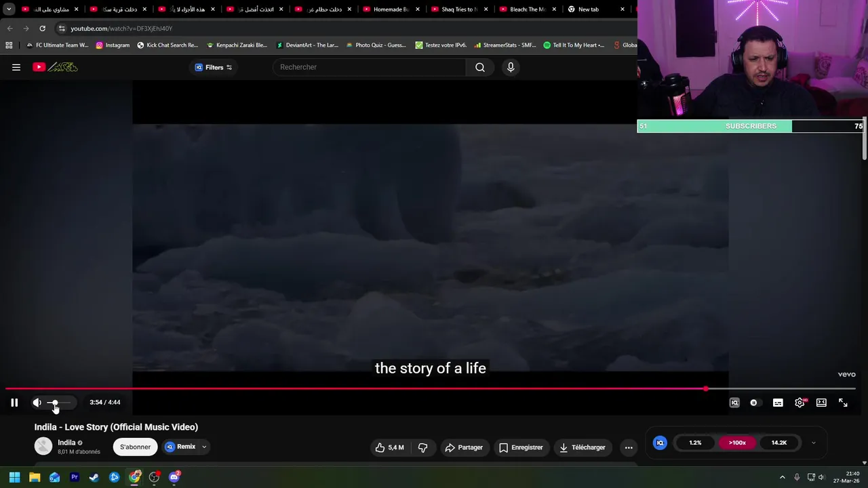Focus the Rechercher search field
The image size is (868, 488).
tap(370, 67)
